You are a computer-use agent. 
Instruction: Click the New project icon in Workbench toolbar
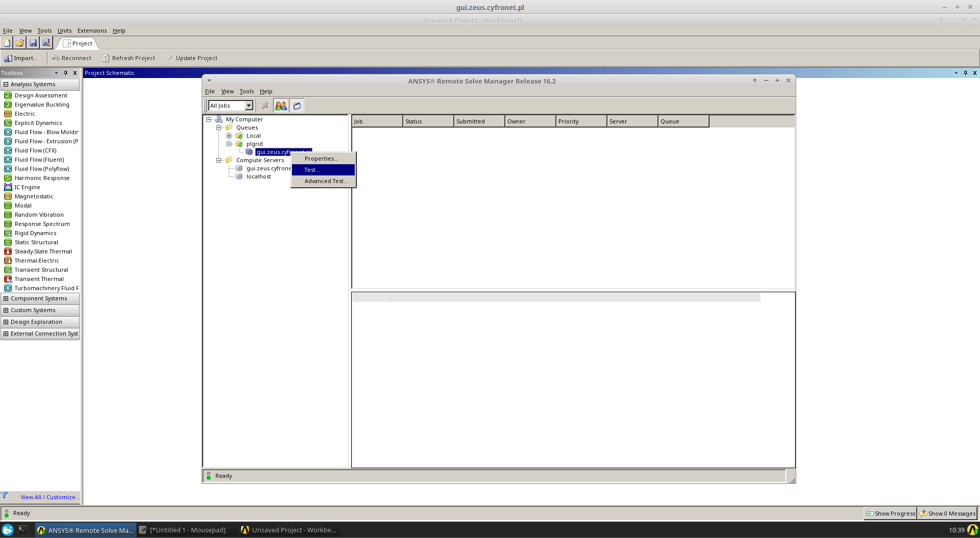(7, 43)
